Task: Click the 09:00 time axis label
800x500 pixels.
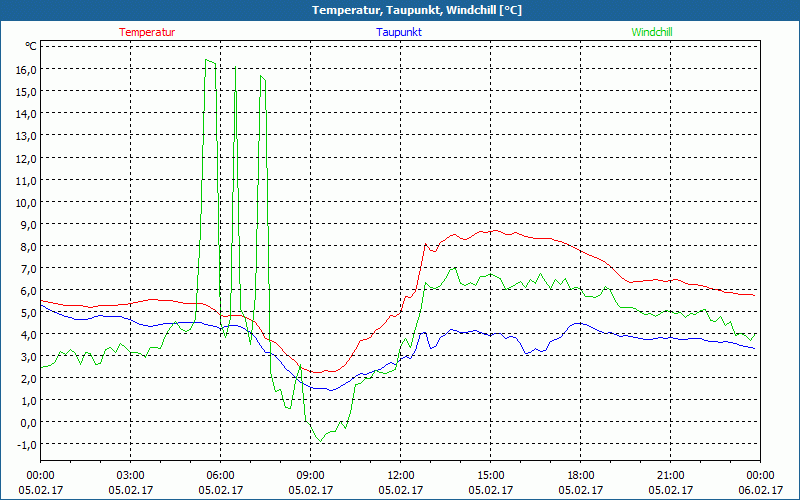Action: 310,476
